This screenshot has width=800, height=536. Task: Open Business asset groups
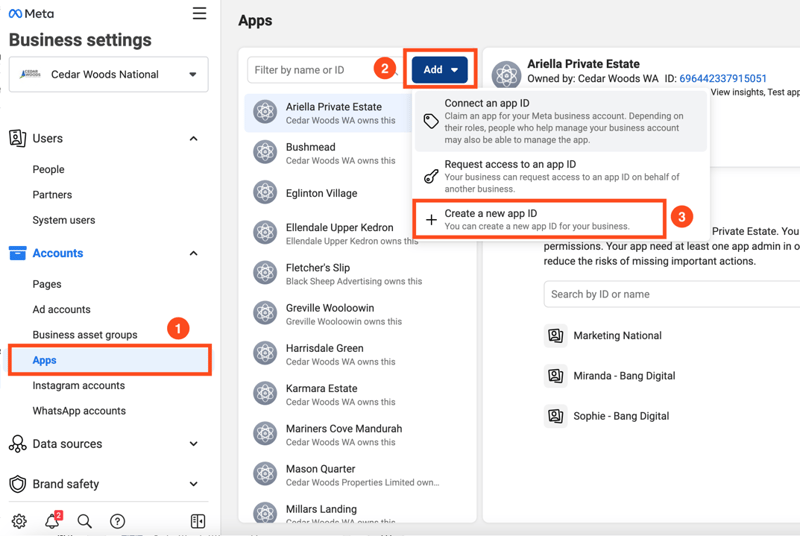click(85, 335)
